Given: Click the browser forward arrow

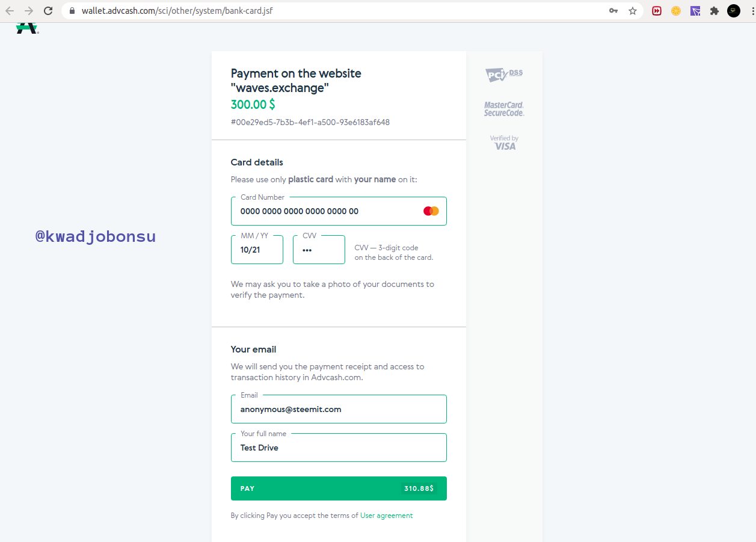Looking at the screenshot, I should 29,11.
